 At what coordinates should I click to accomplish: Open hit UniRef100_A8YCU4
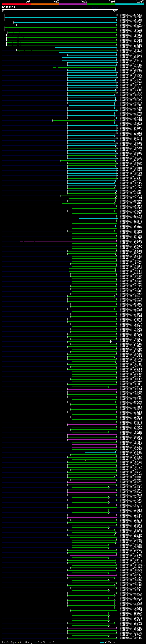pyautogui.click(x=131, y=148)
